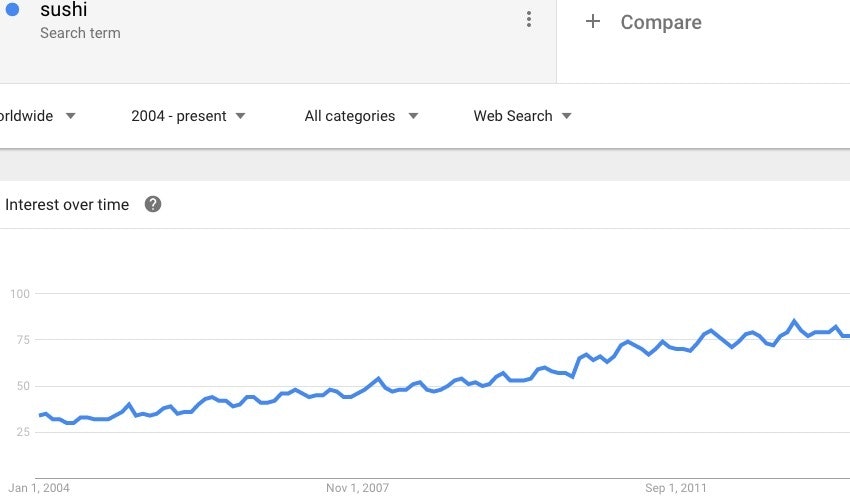Select the Nov 1, 2007 axis date

357,488
